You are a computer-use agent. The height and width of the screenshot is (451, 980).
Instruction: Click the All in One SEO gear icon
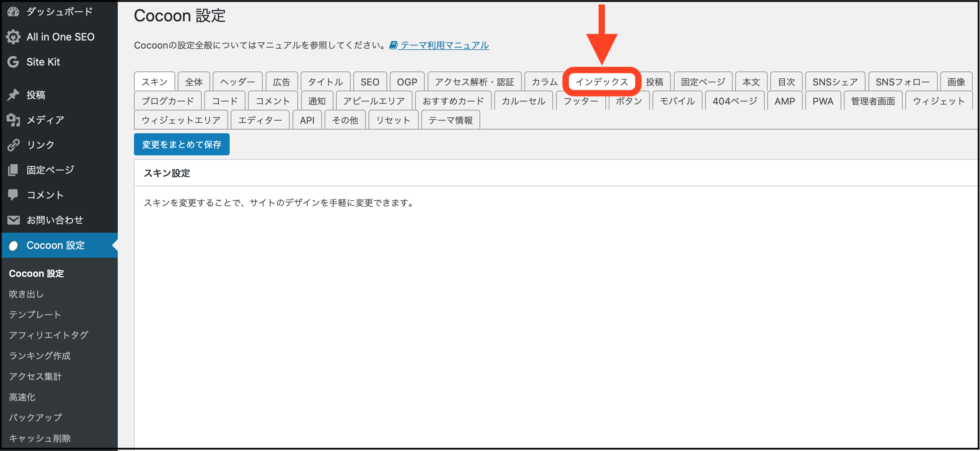point(13,37)
